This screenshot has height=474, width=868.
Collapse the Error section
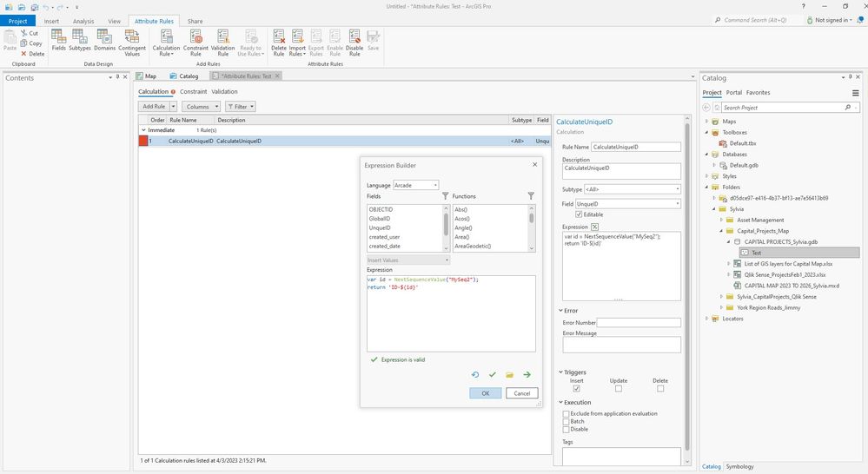point(560,310)
